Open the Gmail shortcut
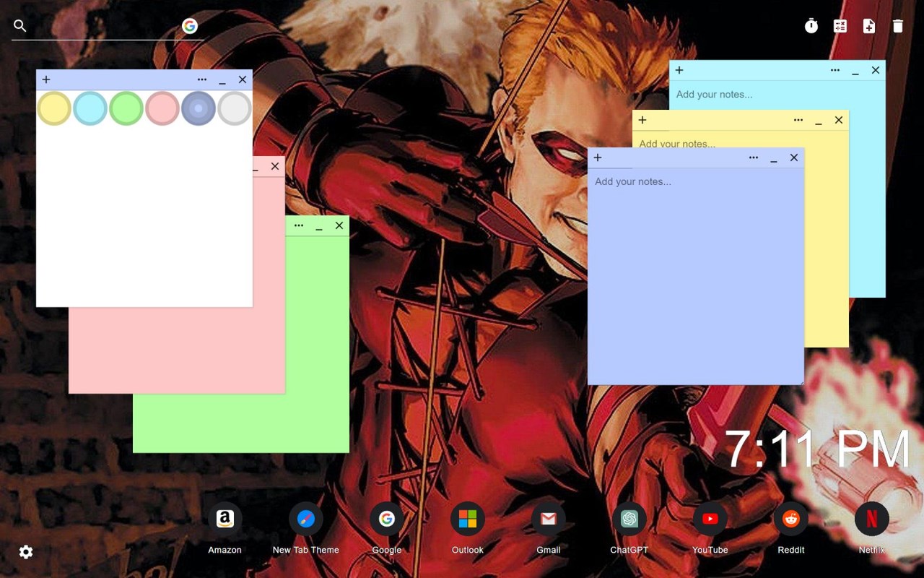The image size is (924, 578). (549, 519)
